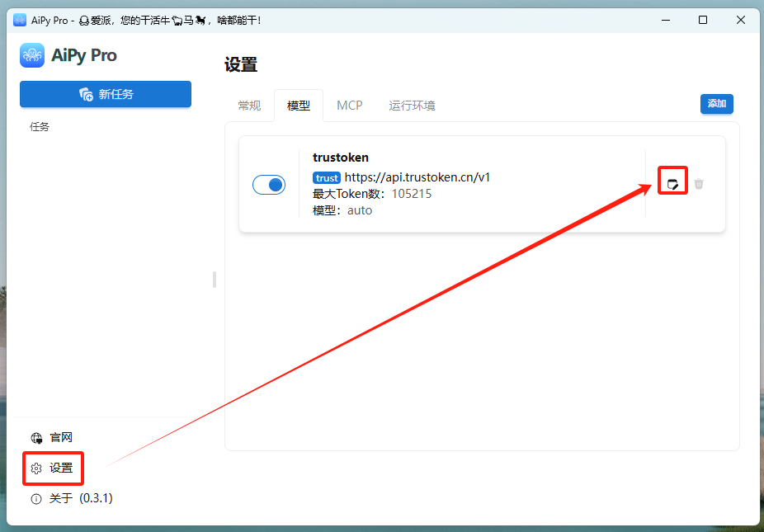Select the 模型 tab
This screenshot has height=532, width=764.
[x=299, y=106]
